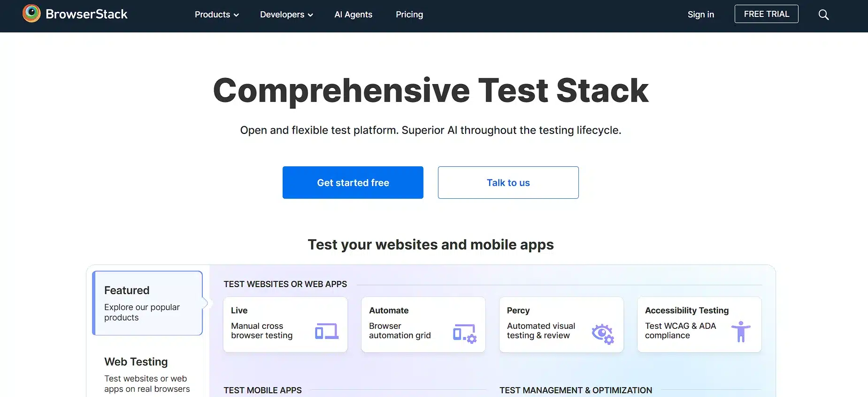This screenshot has width=868, height=397.
Task: Click the FREE TRIAL button
Action: click(767, 14)
